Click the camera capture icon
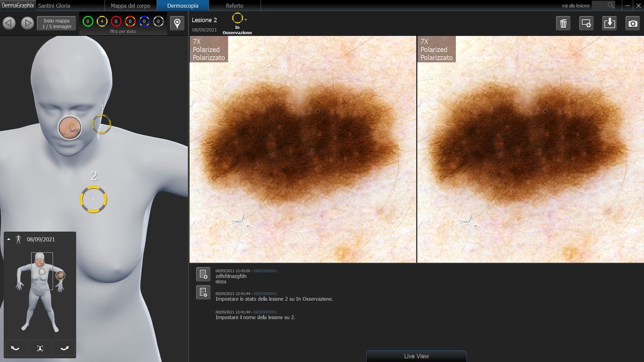The image size is (644, 362). point(632,23)
